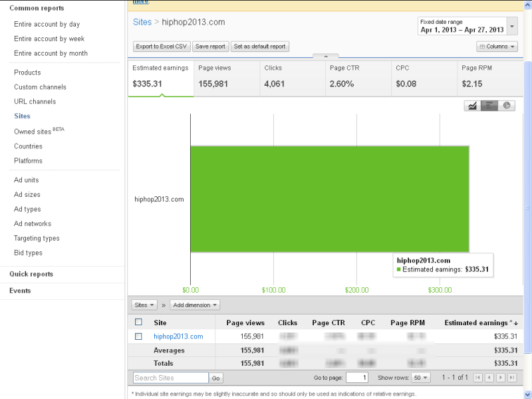This screenshot has height=399, width=532.
Task: Click the Search Sites input field
Action: (x=171, y=378)
